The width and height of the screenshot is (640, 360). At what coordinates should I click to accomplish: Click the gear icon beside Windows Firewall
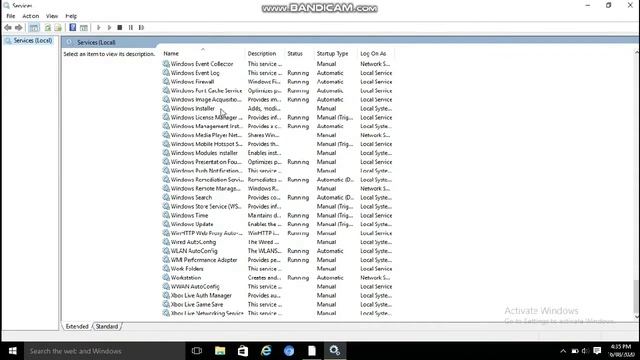166,82
